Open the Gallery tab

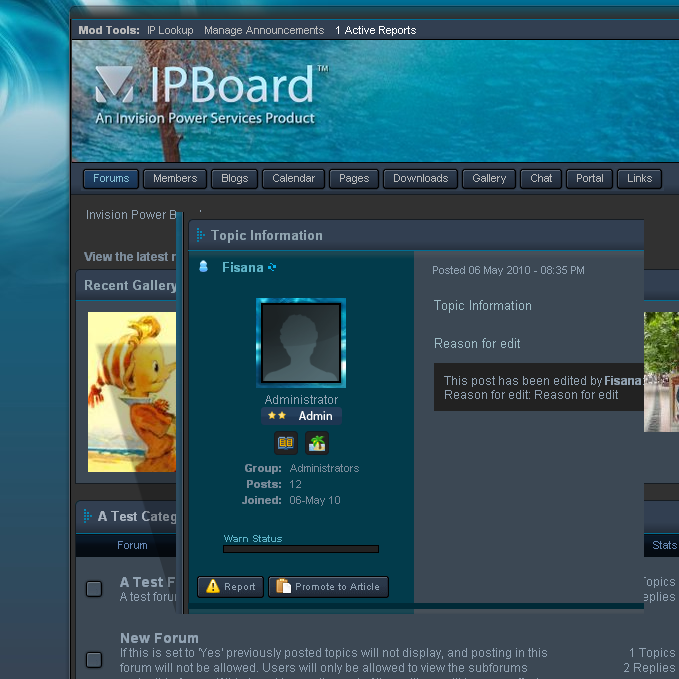pyautogui.click(x=489, y=178)
